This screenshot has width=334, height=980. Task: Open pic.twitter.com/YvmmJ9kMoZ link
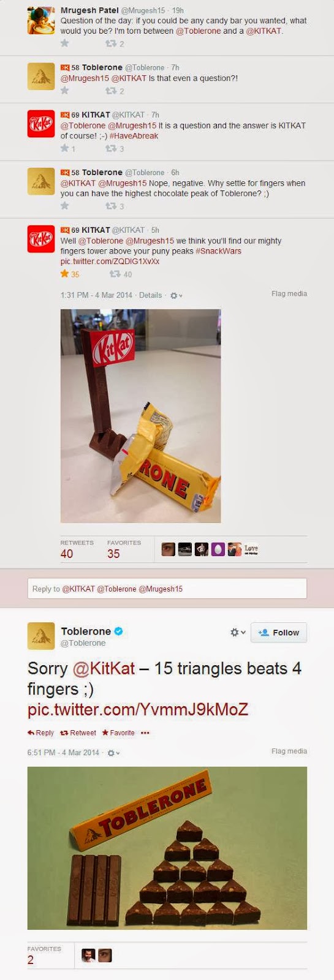pos(138,709)
